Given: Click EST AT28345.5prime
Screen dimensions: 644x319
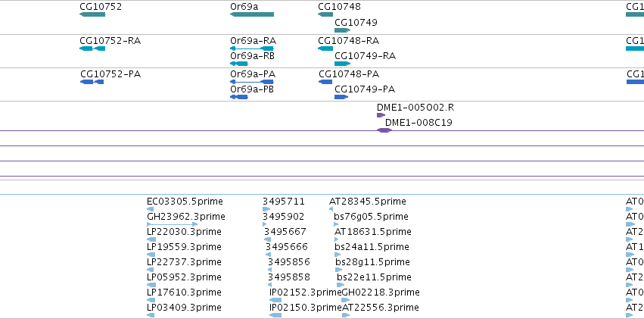Looking at the screenshot, I should point(331,209).
